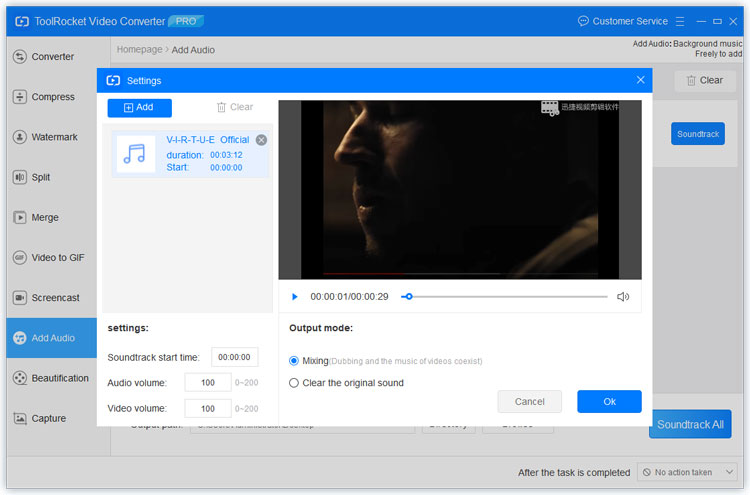
Task: Click the ToolRocket logo icon
Action: (22, 22)
